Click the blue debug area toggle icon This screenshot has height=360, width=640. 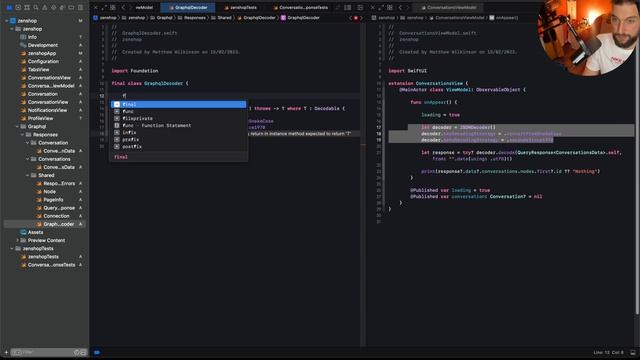tap(97, 352)
